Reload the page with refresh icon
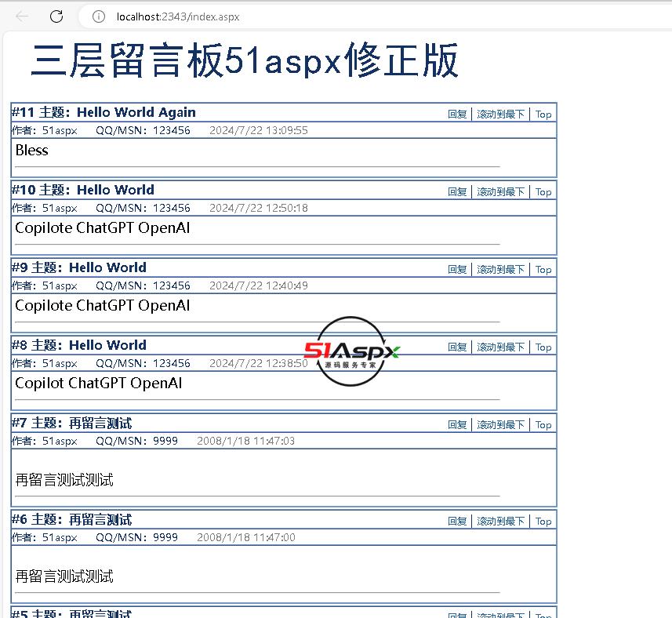 [56, 16]
